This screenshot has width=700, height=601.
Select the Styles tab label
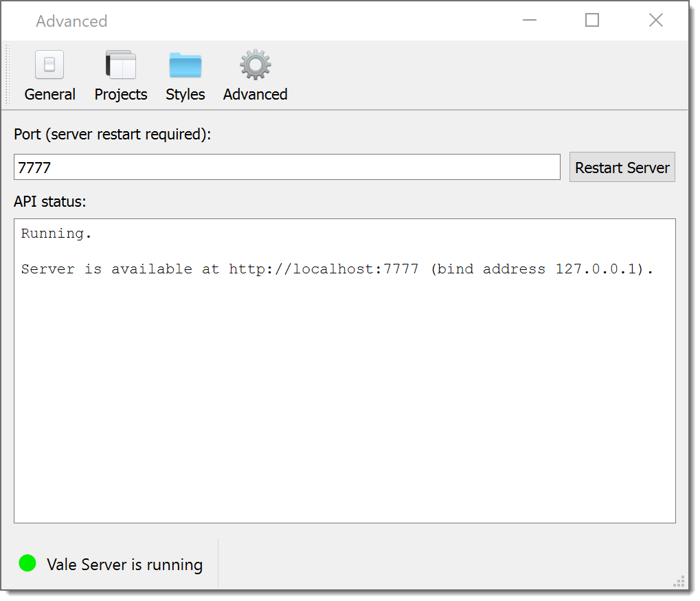point(185,94)
